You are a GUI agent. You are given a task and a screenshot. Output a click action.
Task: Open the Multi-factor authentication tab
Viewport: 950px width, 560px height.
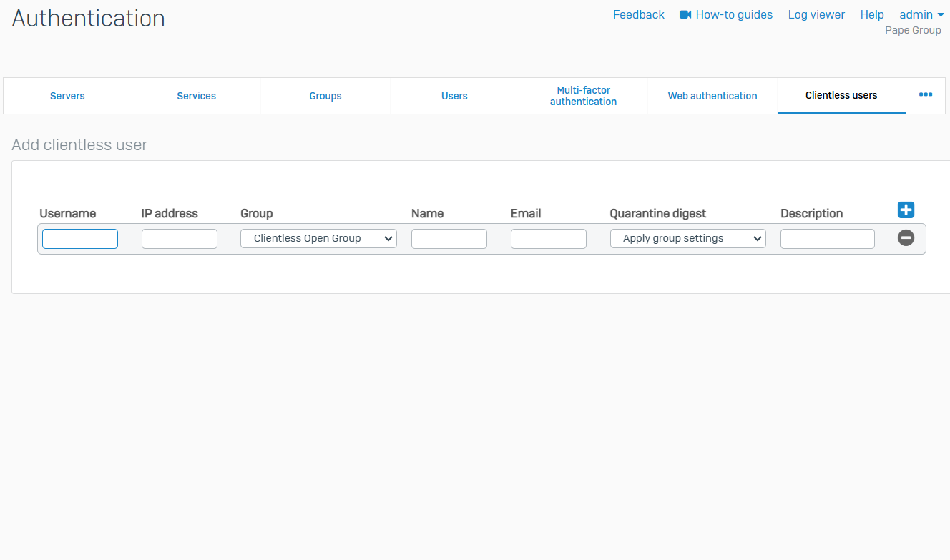[583, 96]
